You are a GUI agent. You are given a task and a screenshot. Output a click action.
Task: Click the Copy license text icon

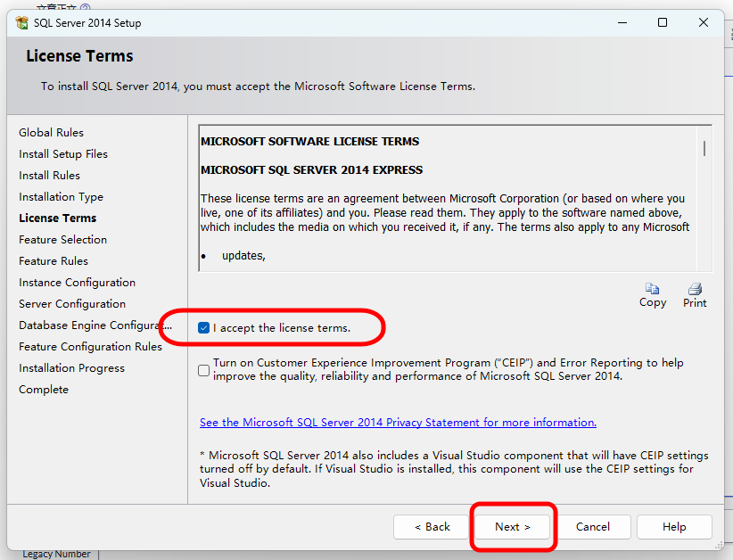click(x=652, y=288)
